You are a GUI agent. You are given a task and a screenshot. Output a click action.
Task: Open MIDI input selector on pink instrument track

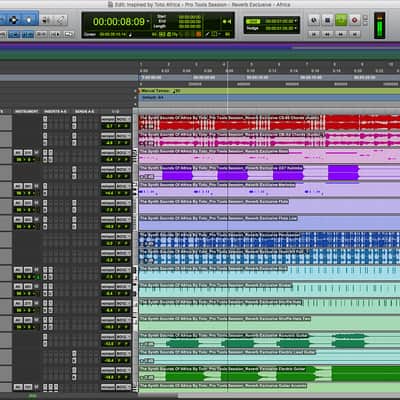(x=18, y=153)
